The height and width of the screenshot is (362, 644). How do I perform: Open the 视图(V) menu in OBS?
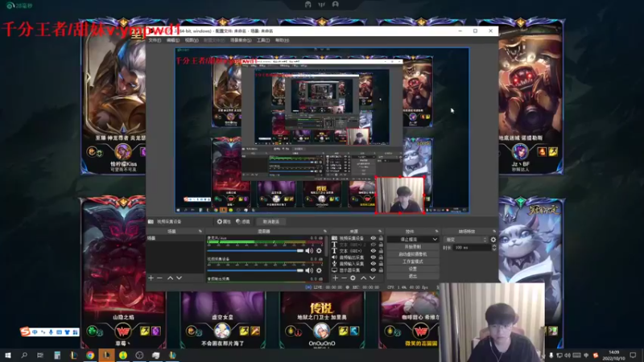192,40
